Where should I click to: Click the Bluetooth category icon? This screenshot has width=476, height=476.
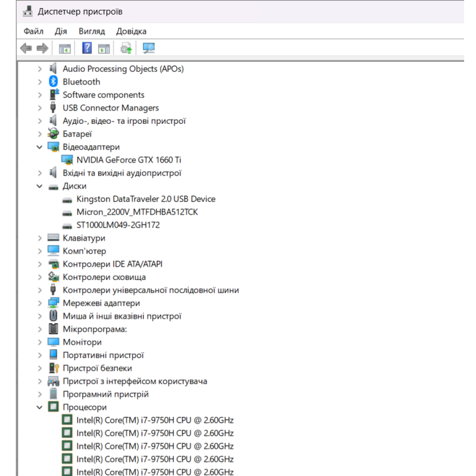[x=53, y=82]
